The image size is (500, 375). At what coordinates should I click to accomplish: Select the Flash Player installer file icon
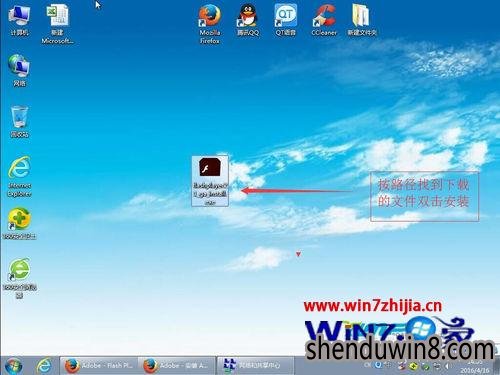(210, 181)
